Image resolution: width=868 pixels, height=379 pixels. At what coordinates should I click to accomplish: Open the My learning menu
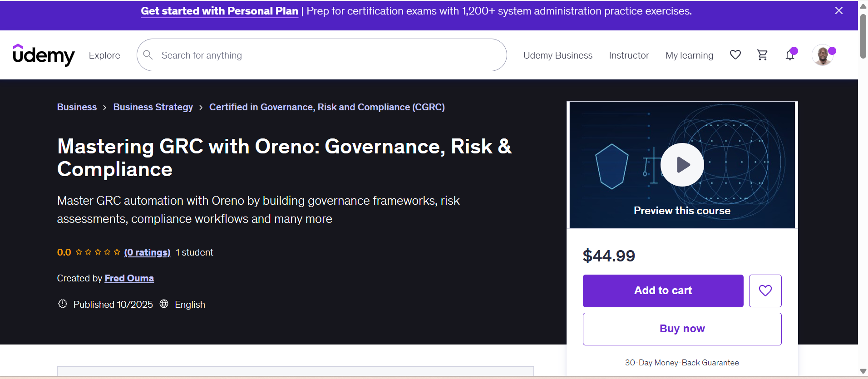(x=689, y=55)
